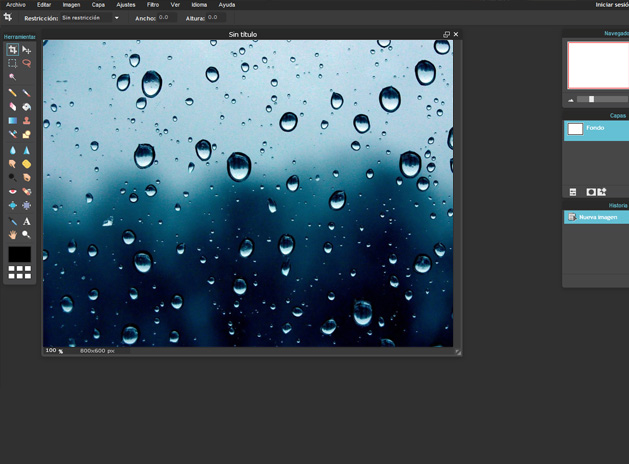This screenshot has height=464, width=629.
Task: Click the layer styles icon in Capas
Action: (x=602, y=192)
